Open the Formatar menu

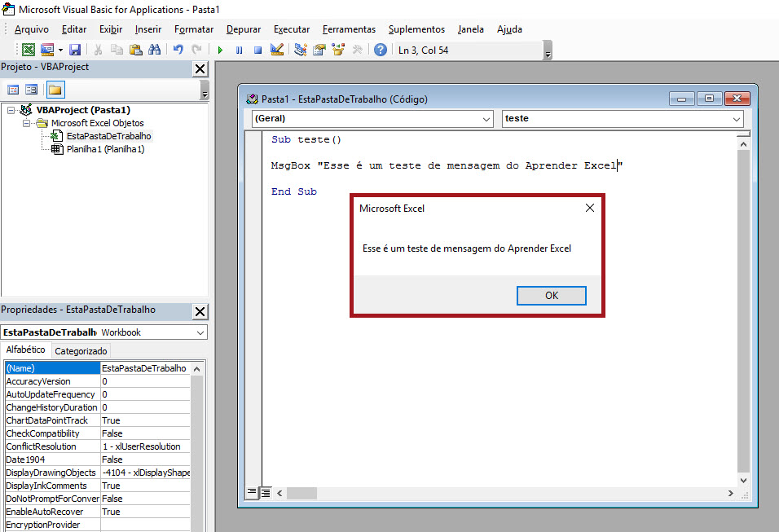[194, 29]
